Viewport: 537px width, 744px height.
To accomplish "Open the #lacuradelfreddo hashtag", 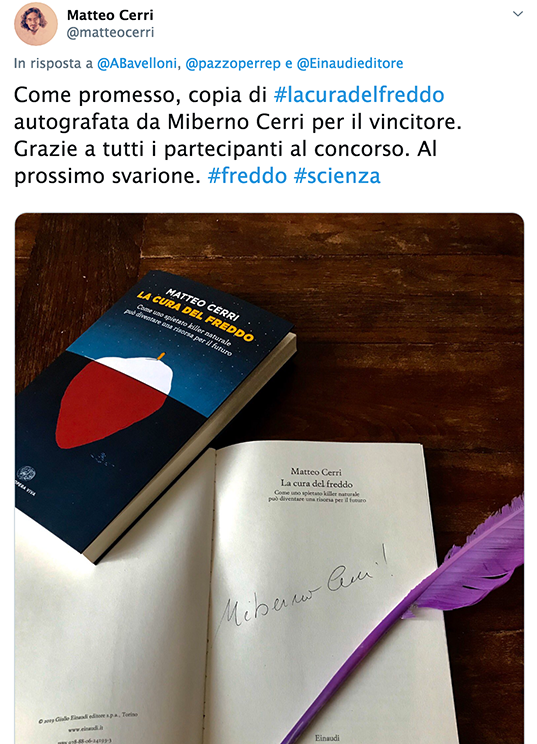I will 359,95.
